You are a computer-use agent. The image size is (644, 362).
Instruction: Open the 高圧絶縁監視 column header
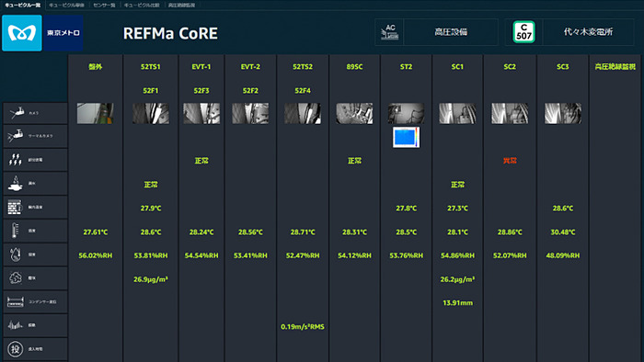coord(615,66)
